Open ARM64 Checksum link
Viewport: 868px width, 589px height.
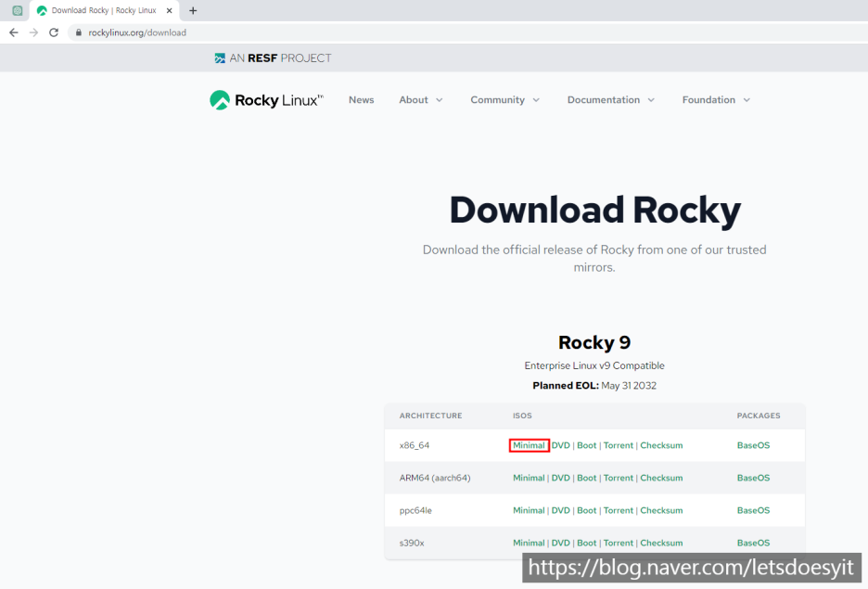(661, 479)
